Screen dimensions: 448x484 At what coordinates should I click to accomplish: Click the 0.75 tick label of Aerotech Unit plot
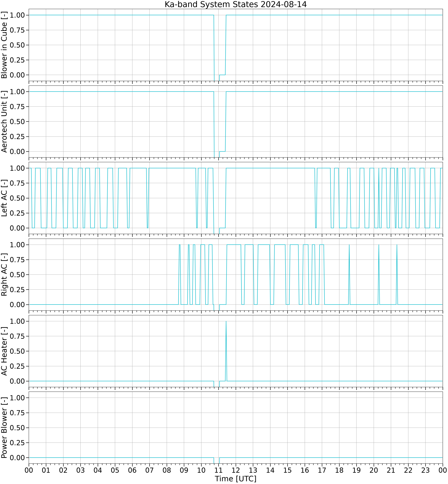click(x=17, y=107)
